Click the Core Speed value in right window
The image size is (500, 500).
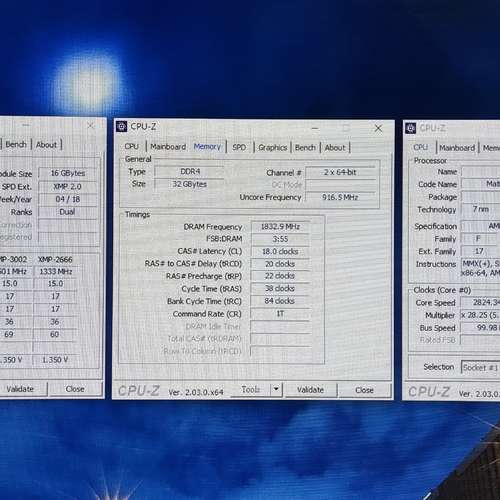[x=481, y=302]
